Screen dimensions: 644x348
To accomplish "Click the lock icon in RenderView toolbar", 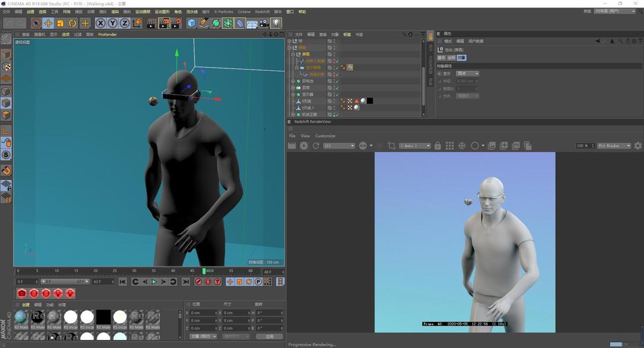I will click(x=438, y=146).
